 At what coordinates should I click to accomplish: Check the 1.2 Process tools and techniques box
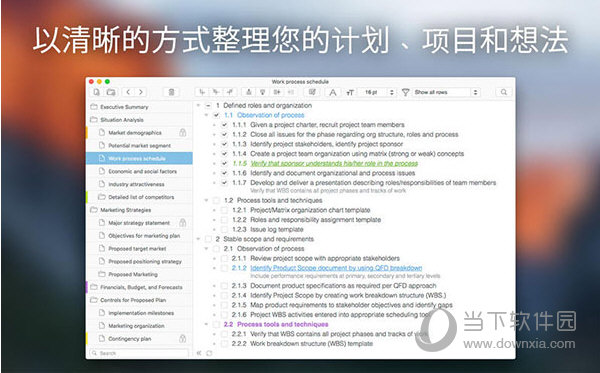pos(216,200)
